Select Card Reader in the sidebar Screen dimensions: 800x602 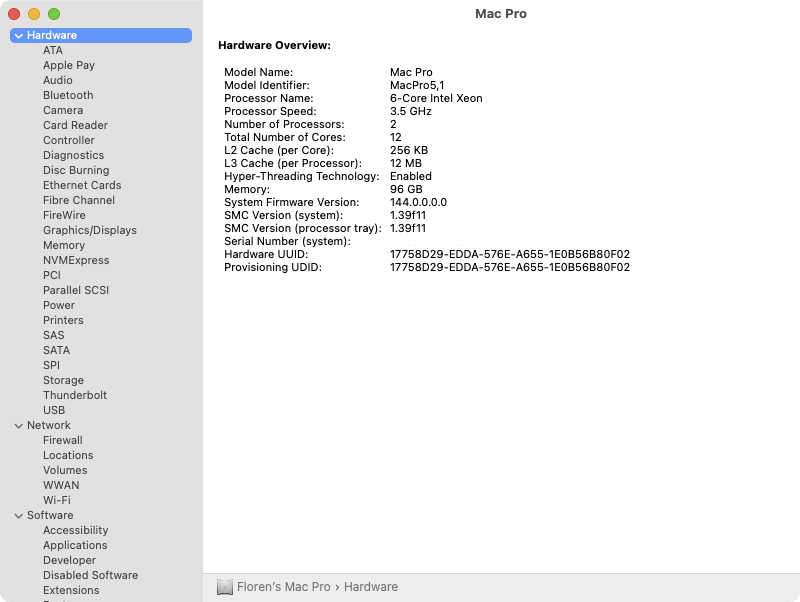click(x=75, y=125)
